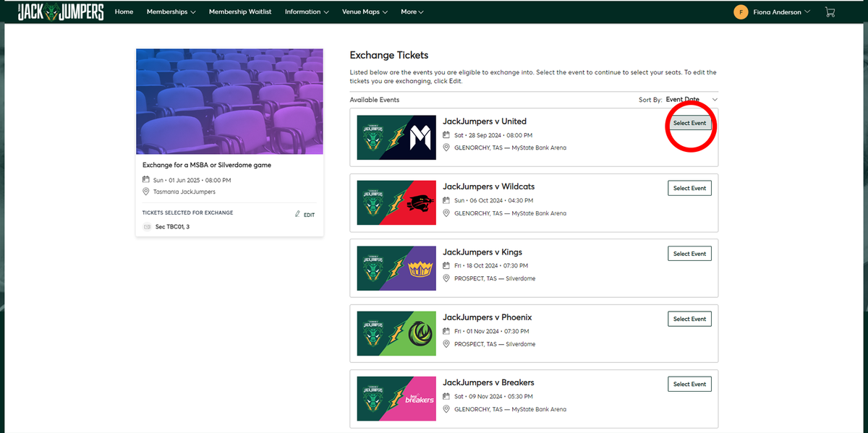
Task: Open the Memberships dropdown menu
Action: pyautogui.click(x=171, y=12)
